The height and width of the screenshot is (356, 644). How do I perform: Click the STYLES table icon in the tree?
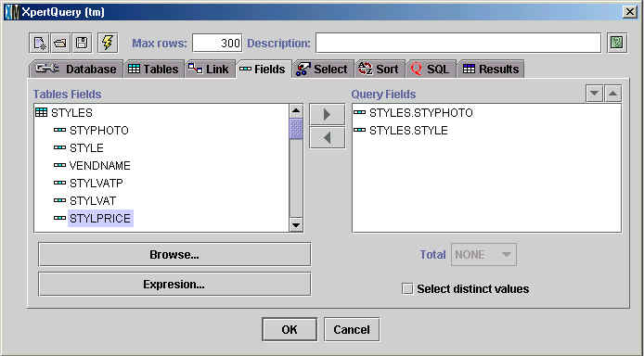coord(41,112)
